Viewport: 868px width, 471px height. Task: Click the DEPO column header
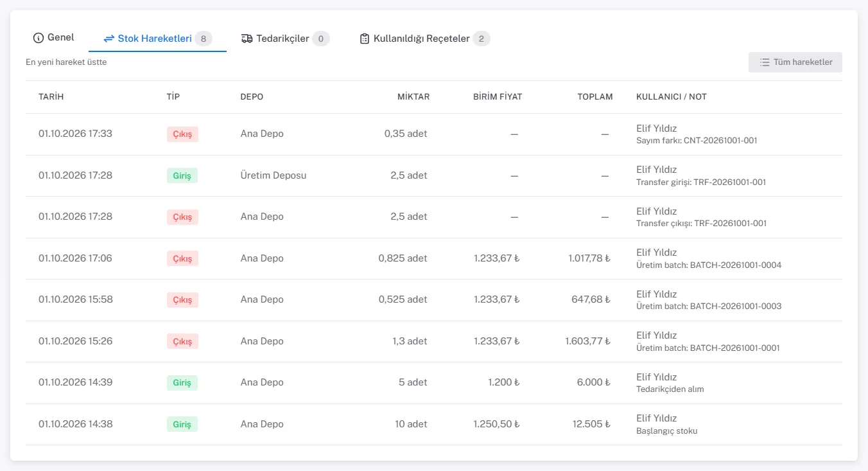(x=252, y=97)
